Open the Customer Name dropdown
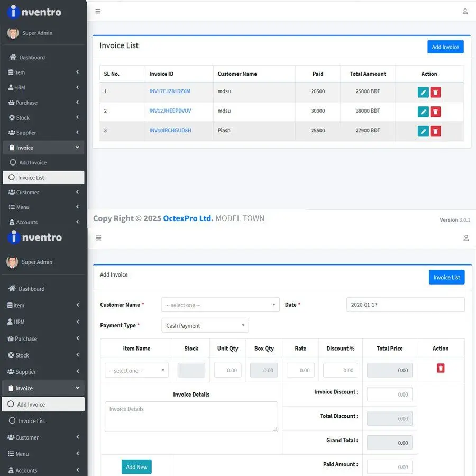 point(220,305)
